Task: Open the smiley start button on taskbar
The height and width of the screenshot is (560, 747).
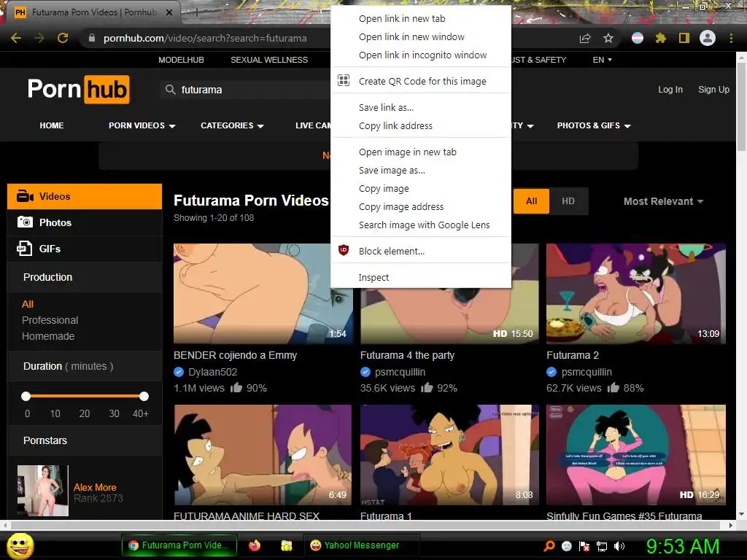Action: (x=20, y=546)
